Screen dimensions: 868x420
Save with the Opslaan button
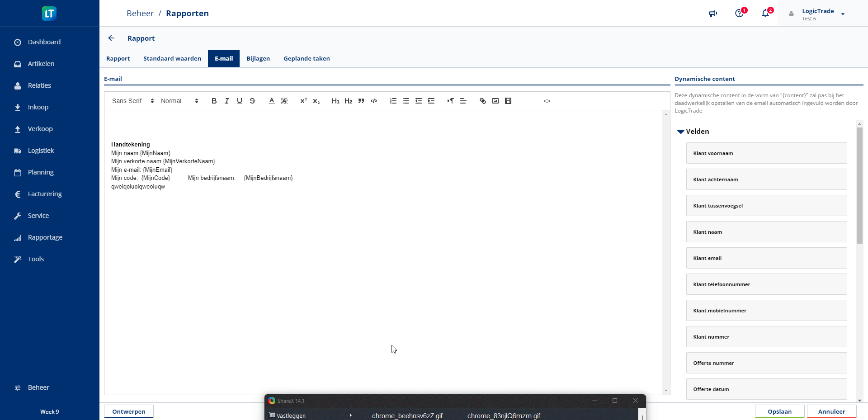coord(779,411)
